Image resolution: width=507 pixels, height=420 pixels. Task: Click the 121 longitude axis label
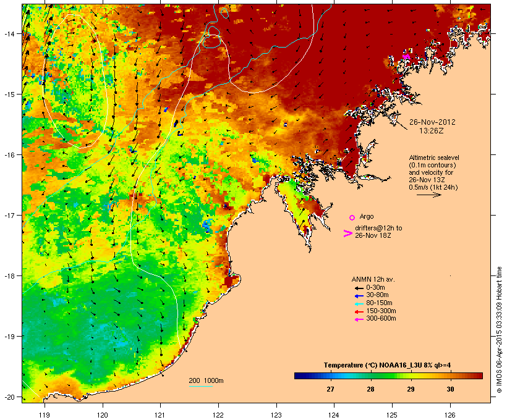[x=160, y=415]
